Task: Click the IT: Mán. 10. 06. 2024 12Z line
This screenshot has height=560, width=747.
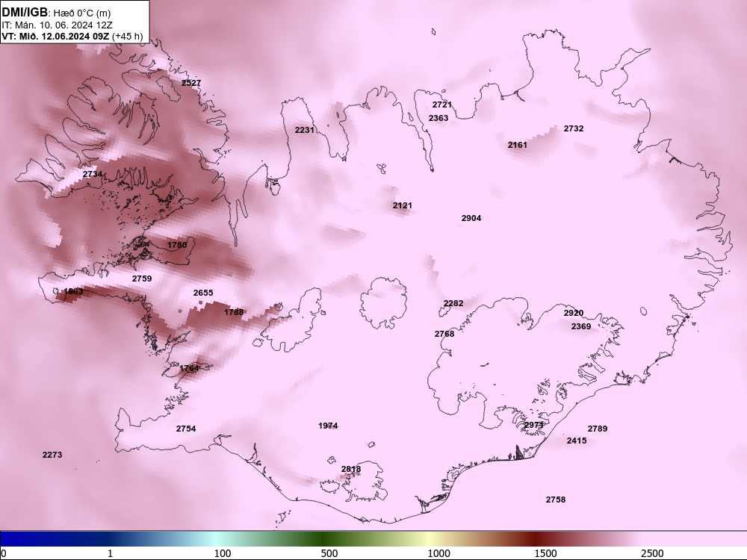Action: click(x=57, y=25)
